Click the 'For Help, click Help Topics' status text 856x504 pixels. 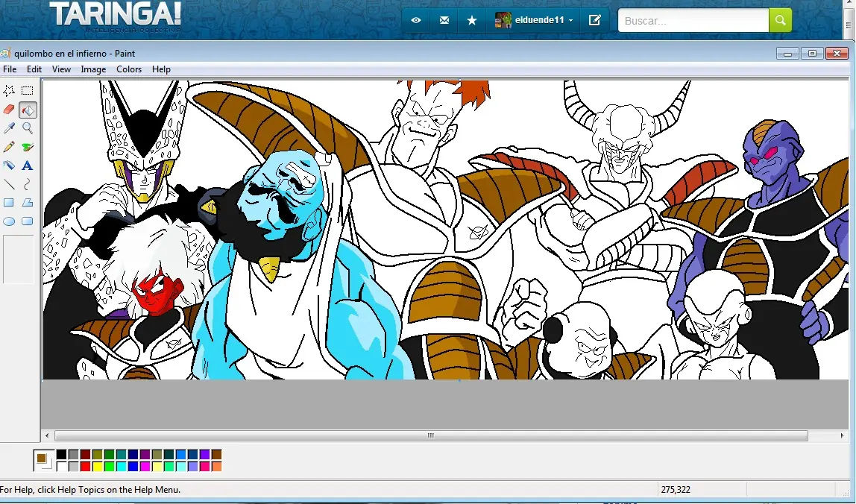[90, 490]
